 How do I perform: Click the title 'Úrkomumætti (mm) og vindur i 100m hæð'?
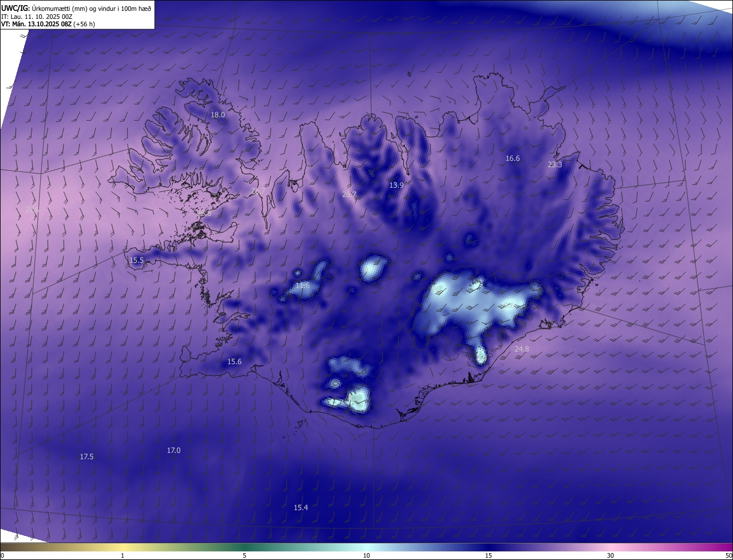point(92,8)
